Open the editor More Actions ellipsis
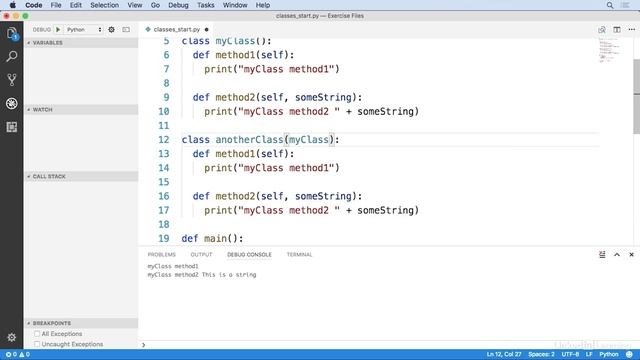The image size is (640, 360). pos(632,29)
